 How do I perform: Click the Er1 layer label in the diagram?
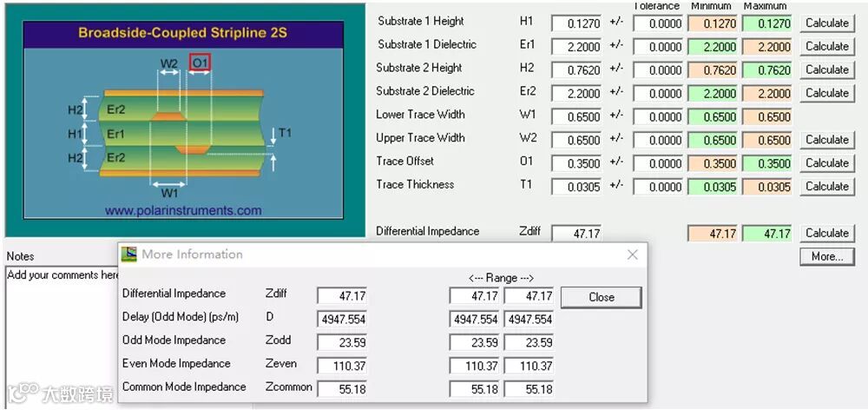coord(115,134)
